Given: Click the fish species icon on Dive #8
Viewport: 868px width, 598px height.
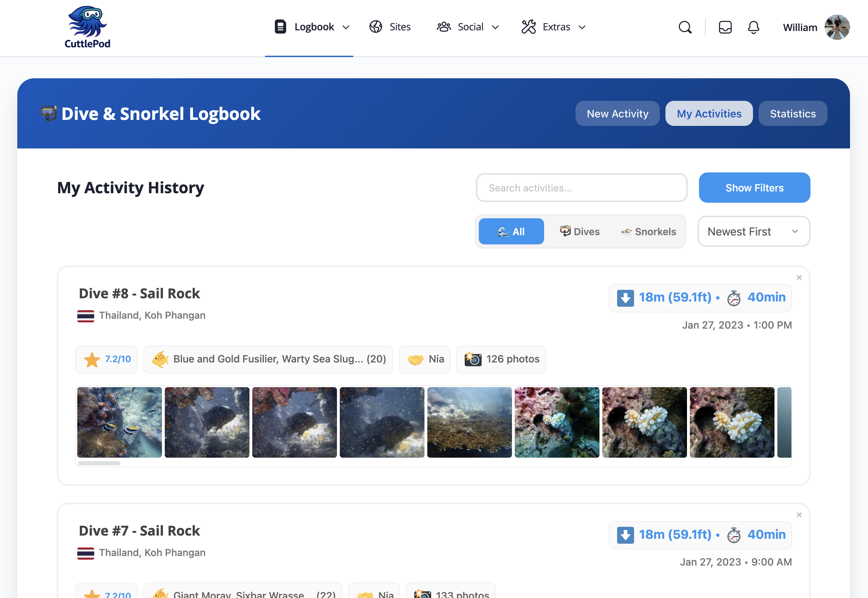Looking at the screenshot, I should click(x=160, y=359).
